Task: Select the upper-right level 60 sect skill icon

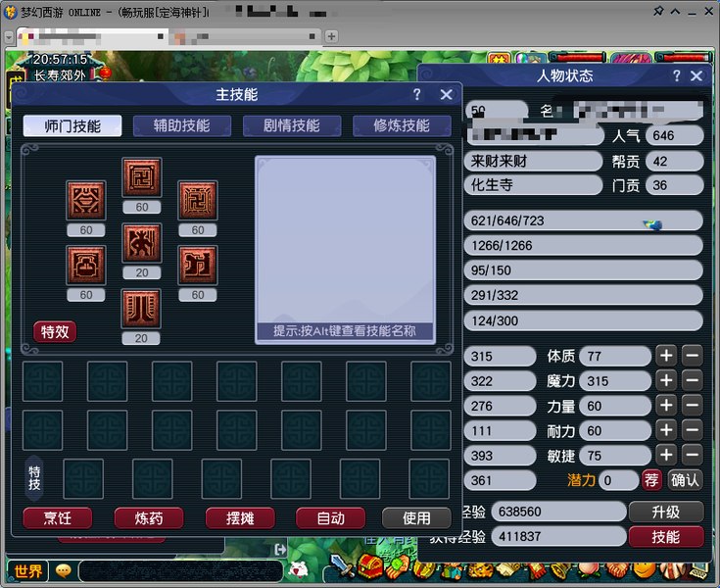Action: pos(198,200)
